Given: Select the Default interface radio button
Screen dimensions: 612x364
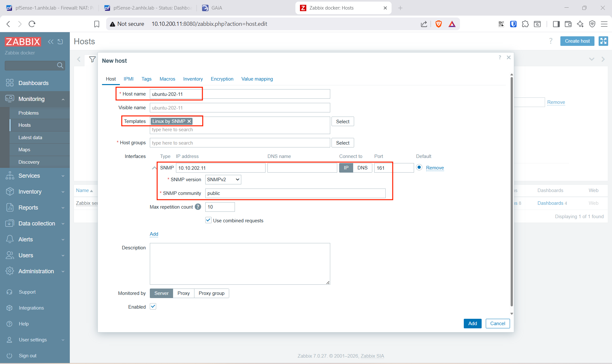Looking at the screenshot, I should point(419,168).
